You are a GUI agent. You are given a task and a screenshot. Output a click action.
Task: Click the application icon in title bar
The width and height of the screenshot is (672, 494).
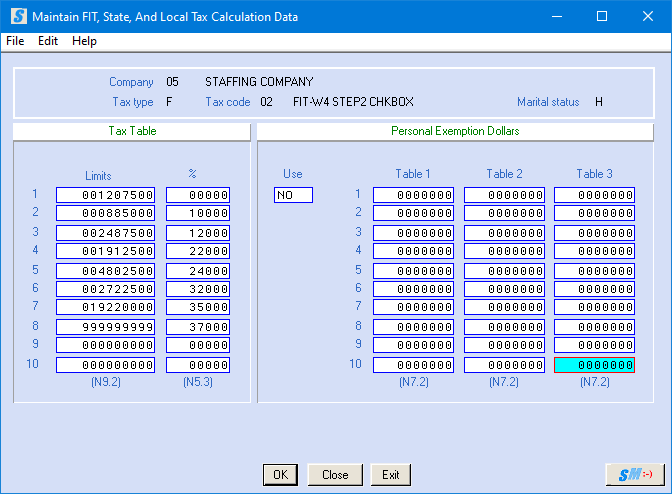coord(17,17)
